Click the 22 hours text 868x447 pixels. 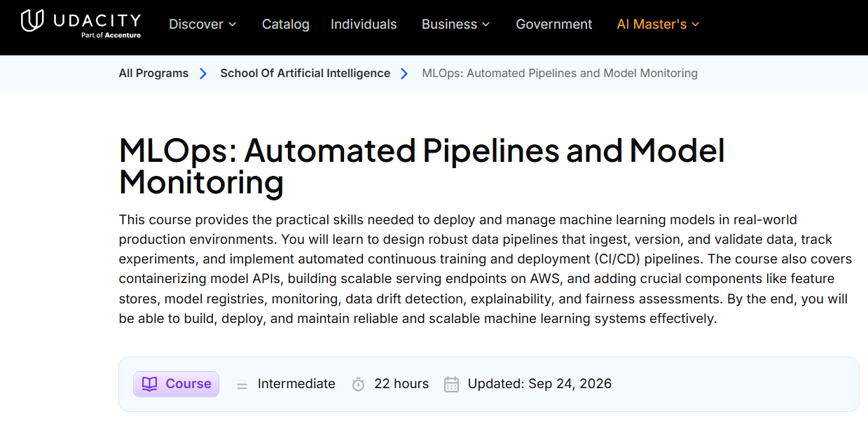[401, 384]
